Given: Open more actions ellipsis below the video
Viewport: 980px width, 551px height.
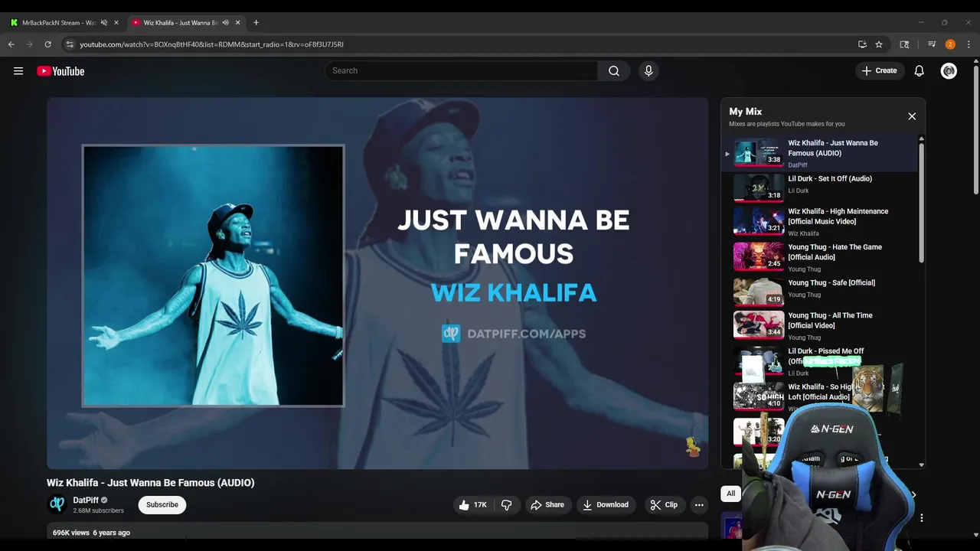Looking at the screenshot, I should coord(699,505).
